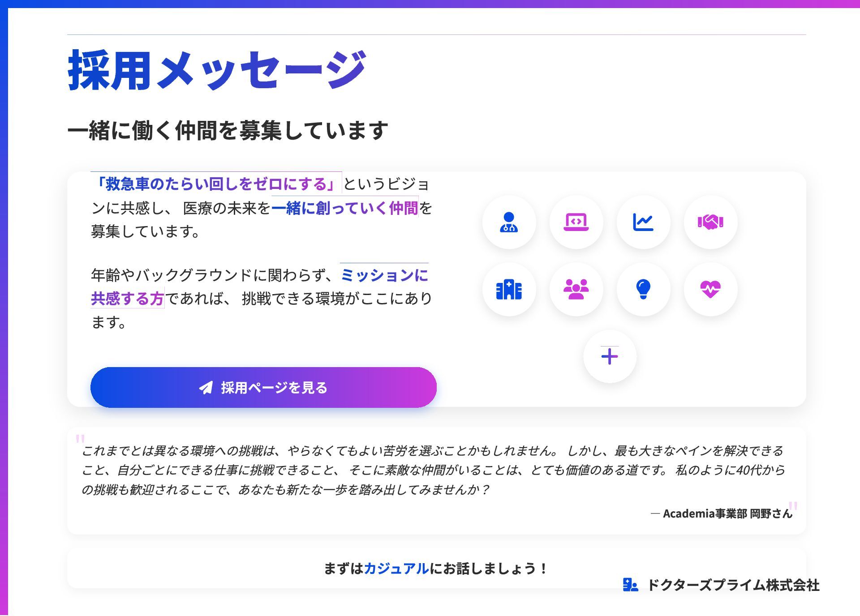Screen dimensions: 860x616
Task: Click the heartbeat pulse icon
Action: click(710, 289)
